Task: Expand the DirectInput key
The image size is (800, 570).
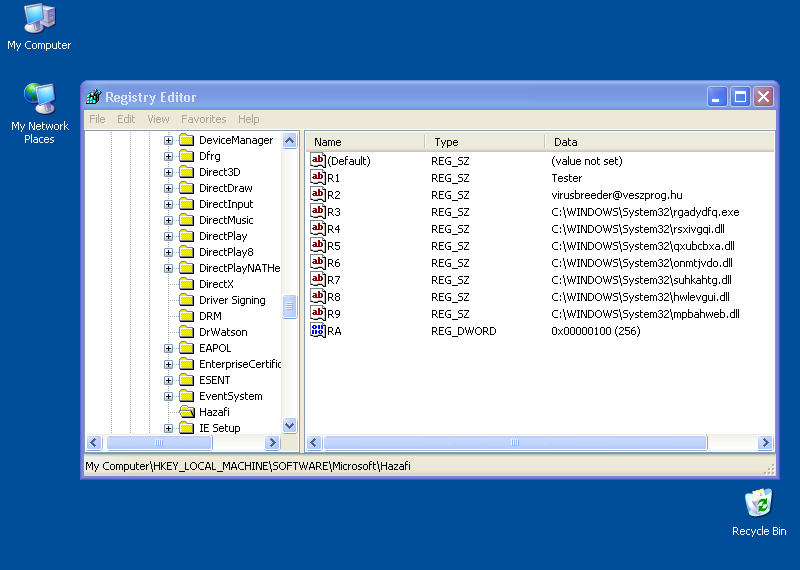Action: coord(168,204)
